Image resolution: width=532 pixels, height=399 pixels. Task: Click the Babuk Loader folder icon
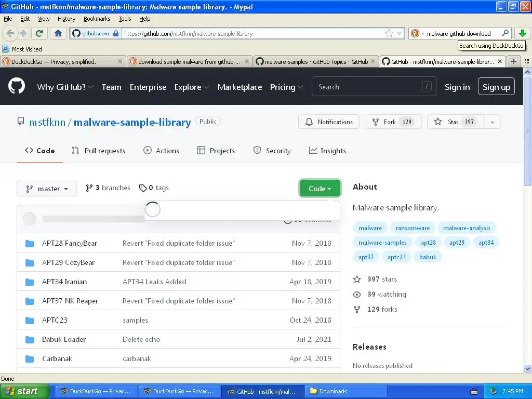(x=30, y=339)
